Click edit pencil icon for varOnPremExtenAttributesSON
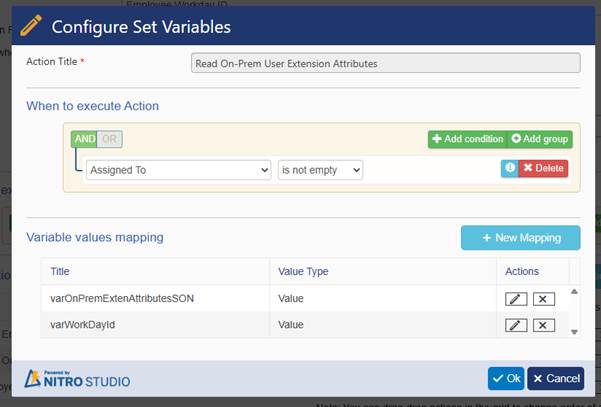This screenshot has height=407, width=601. (x=516, y=299)
